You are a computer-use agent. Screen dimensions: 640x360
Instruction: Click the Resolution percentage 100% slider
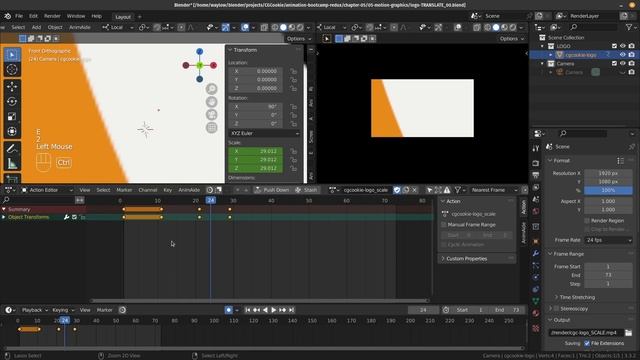(x=608, y=190)
